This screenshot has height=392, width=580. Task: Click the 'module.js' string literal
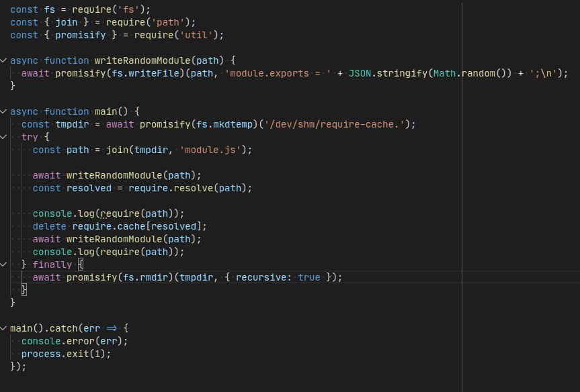[x=210, y=150]
